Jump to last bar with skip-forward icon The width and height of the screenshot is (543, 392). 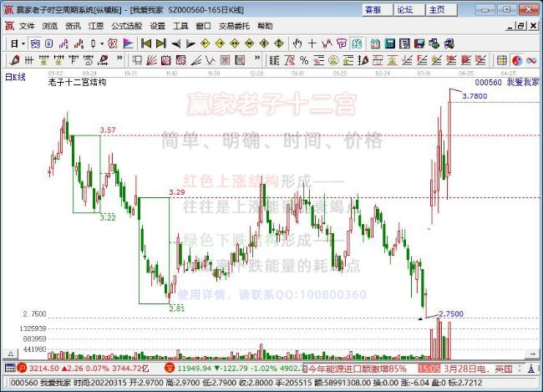coord(161,43)
